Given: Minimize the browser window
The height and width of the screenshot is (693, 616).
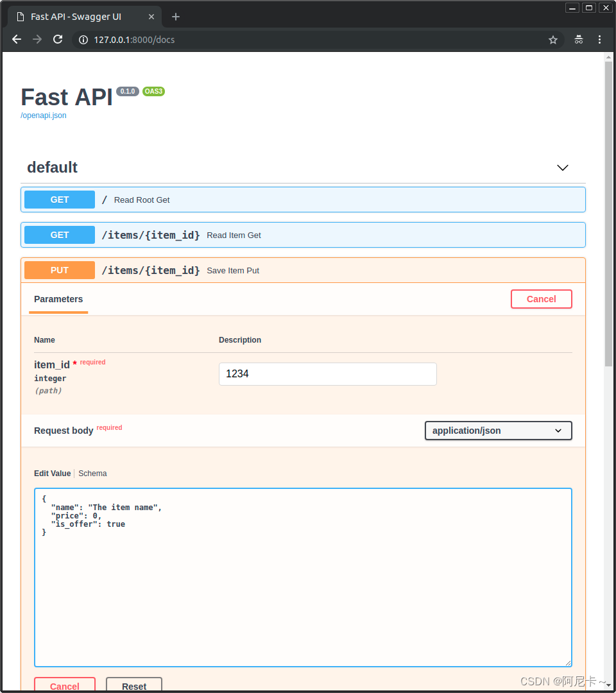Looking at the screenshot, I should (x=572, y=8).
